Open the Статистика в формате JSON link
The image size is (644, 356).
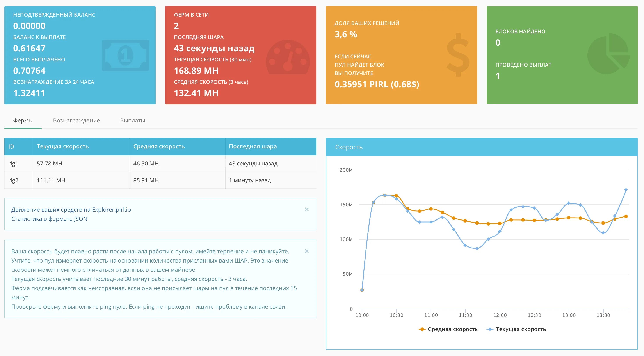49,219
